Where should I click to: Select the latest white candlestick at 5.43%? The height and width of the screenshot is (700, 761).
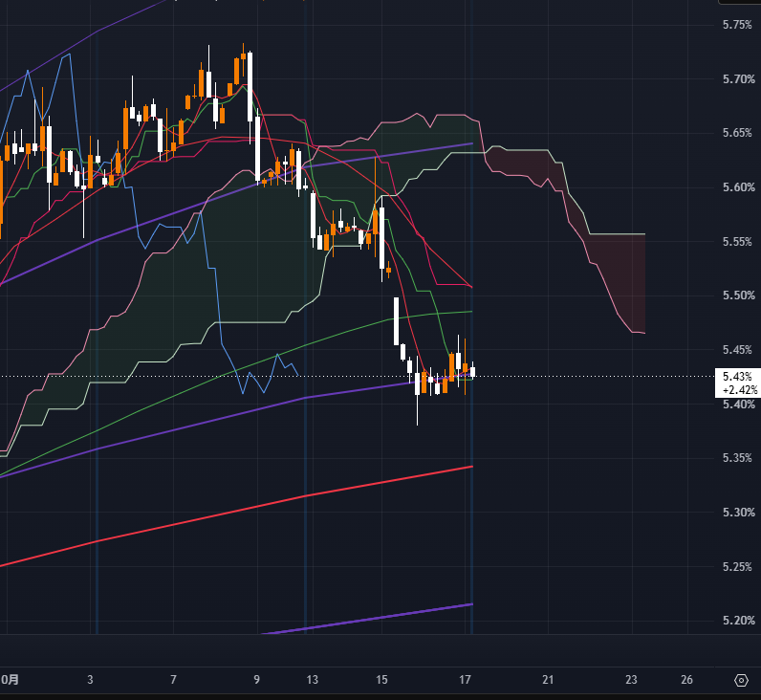(472, 372)
